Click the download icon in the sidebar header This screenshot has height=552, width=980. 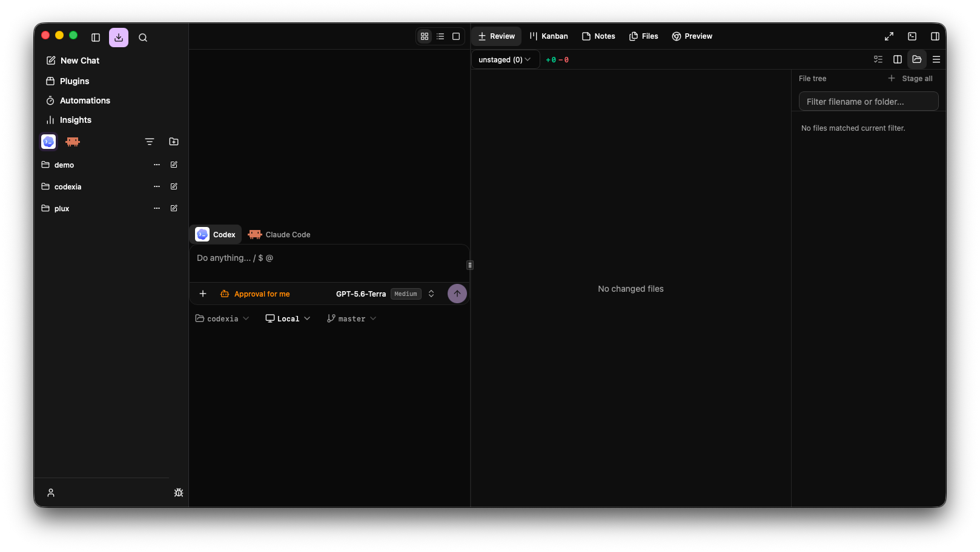point(119,37)
